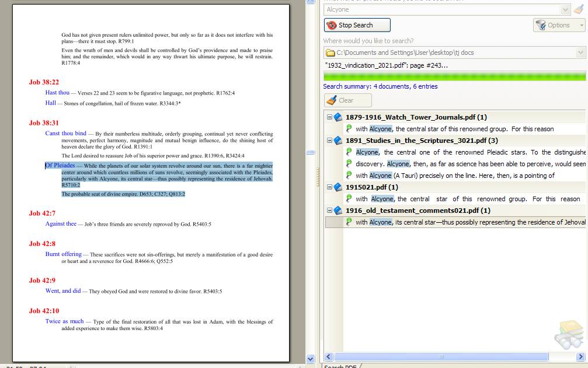
Task: Click the blue 'Burnt offering' entry
Action: [64, 254]
